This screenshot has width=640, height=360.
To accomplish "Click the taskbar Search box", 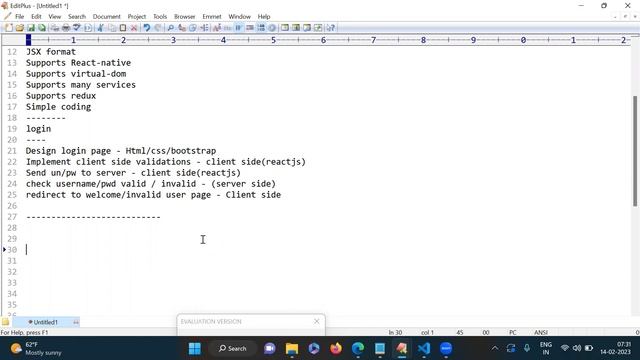I will click(233, 349).
